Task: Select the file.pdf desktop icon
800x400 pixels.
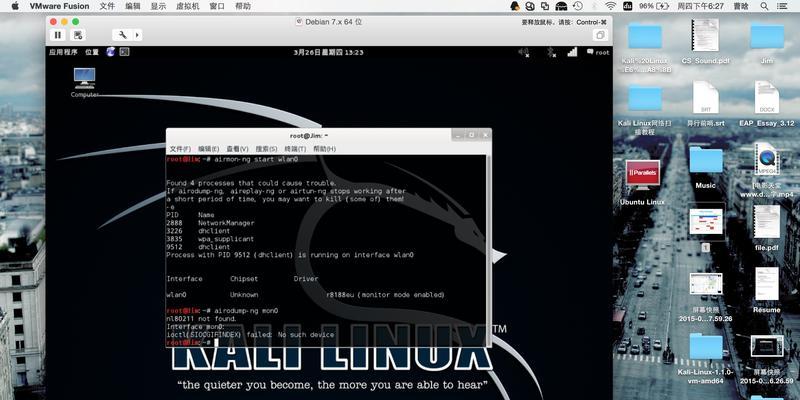Action: pyautogui.click(x=767, y=228)
